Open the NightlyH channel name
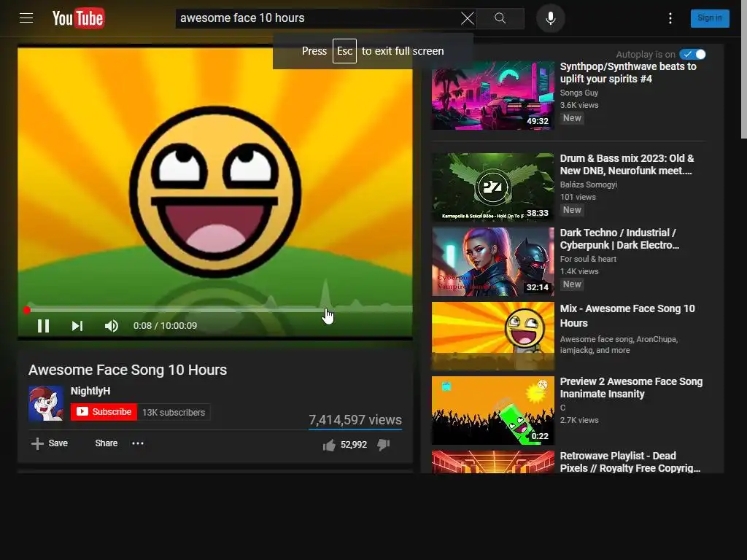 click(x=90, y=391)
